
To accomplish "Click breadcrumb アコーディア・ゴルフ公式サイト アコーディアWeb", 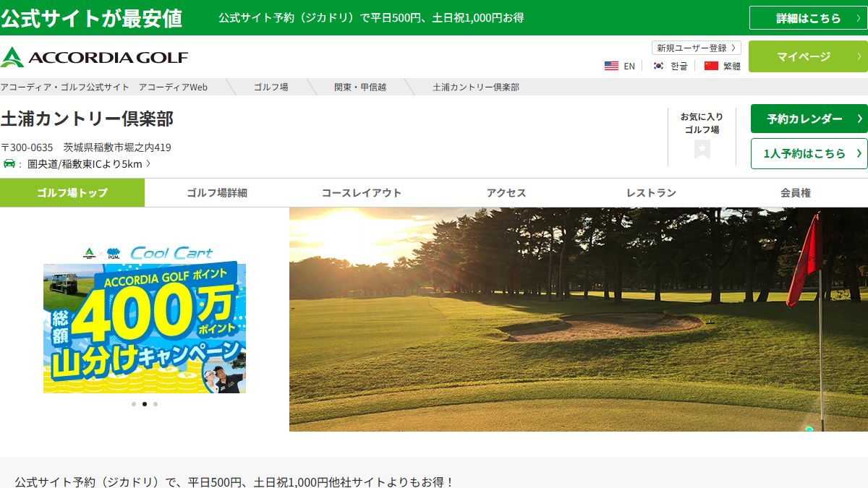I will tap(104, 87).
